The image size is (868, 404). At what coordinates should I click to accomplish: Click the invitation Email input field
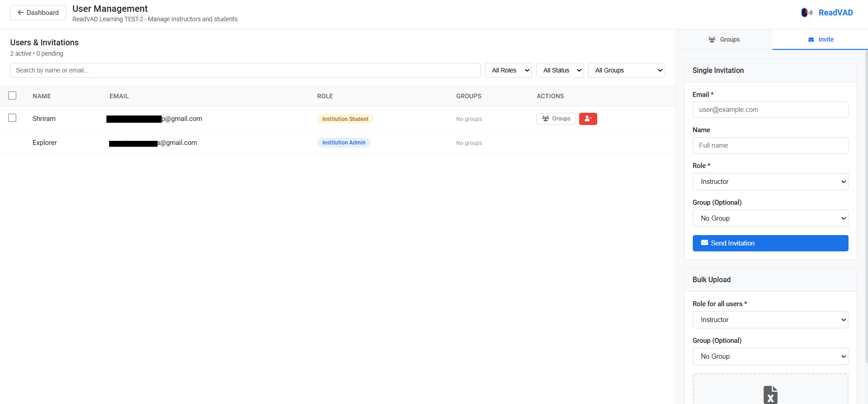click(x=770, y=110)
